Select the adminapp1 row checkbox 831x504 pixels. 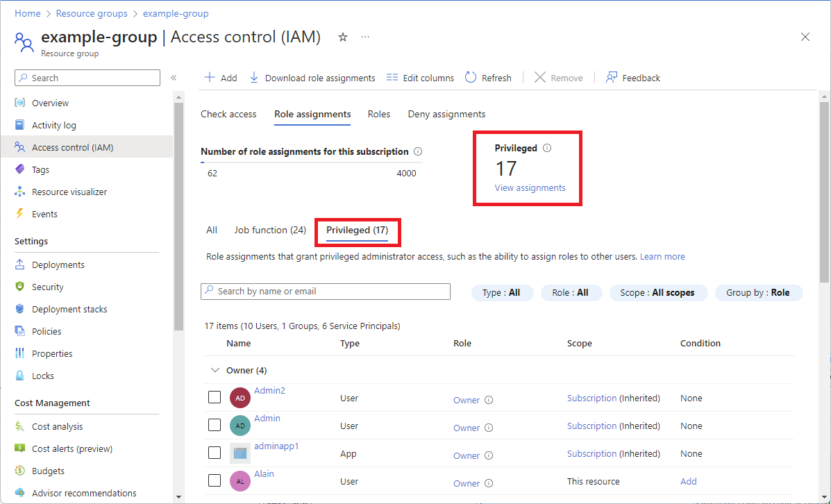215,453
